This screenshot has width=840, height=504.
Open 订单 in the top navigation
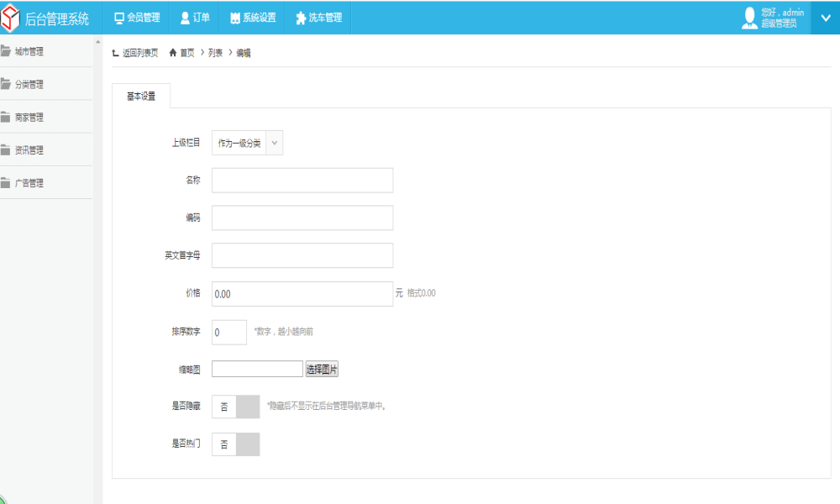click(195, 18)
